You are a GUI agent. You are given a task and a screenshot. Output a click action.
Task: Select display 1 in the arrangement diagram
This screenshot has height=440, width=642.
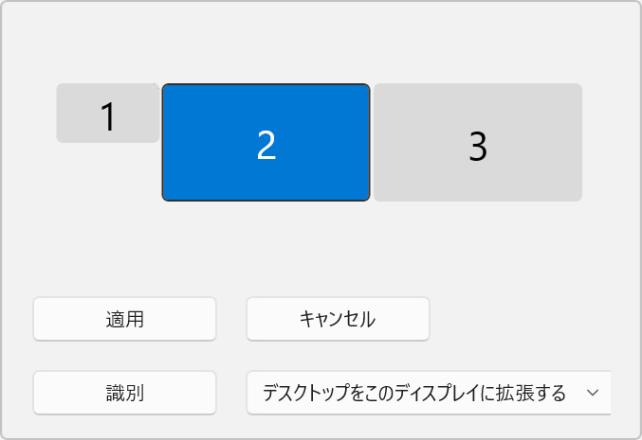(108, 113)
